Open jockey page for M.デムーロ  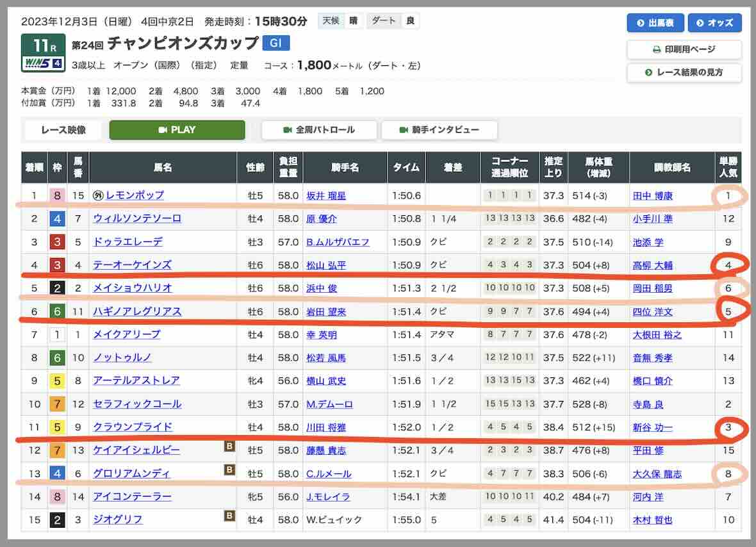click(329, 404)
